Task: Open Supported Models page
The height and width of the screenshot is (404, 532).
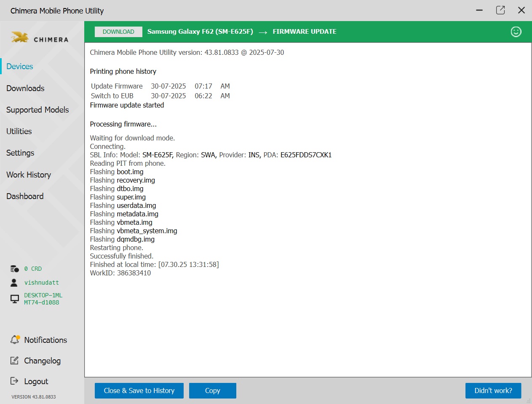Action: pos(37,110)
